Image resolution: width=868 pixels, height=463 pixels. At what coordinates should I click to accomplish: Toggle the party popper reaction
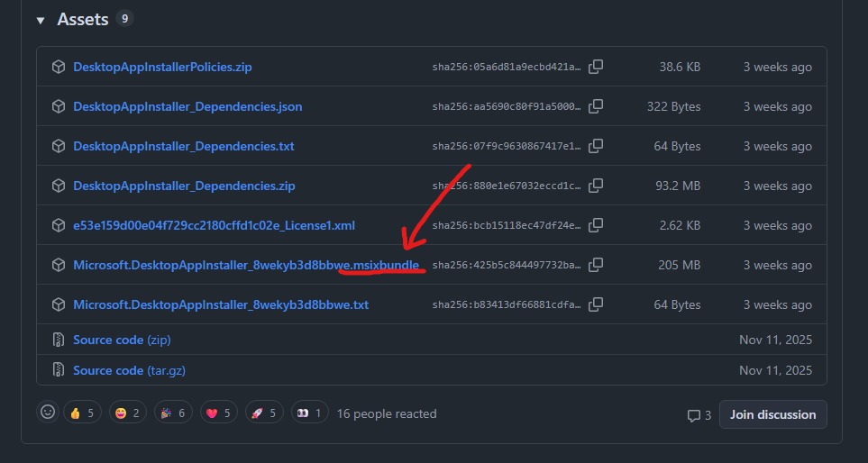coord(173,413)
